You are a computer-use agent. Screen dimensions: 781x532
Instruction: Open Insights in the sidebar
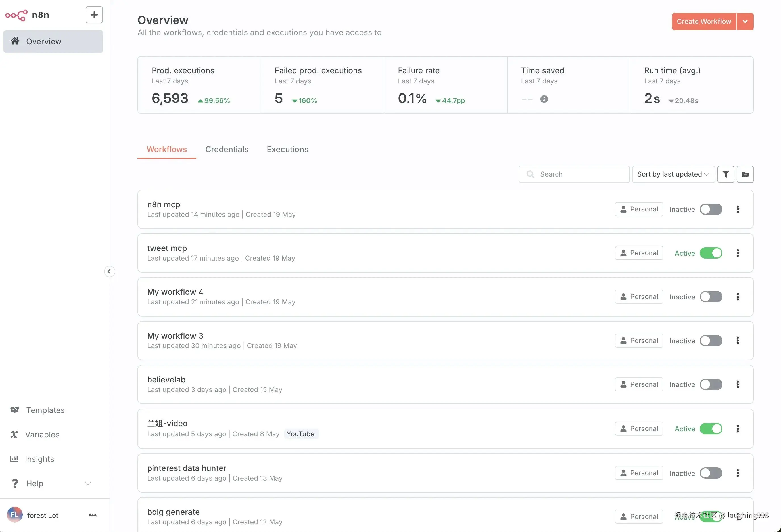coord(39,459)
